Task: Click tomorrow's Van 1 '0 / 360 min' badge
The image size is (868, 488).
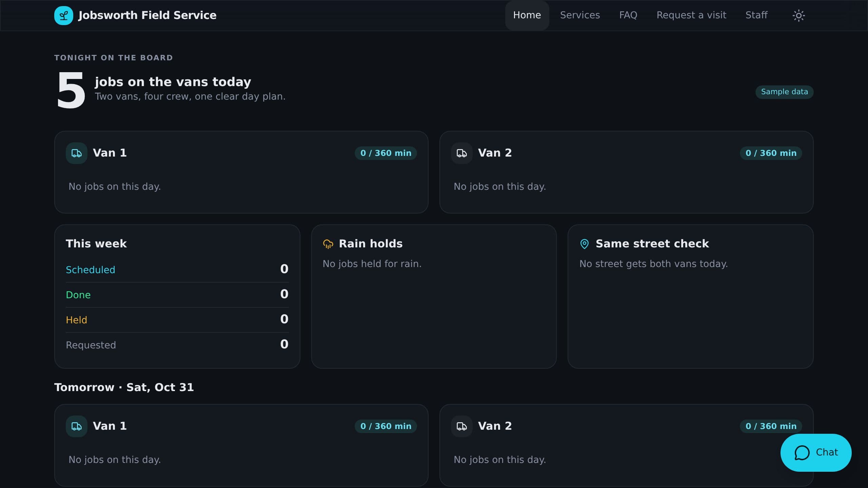Action: pos(386,426)
